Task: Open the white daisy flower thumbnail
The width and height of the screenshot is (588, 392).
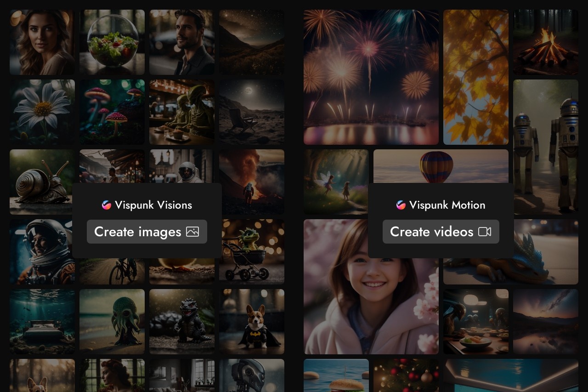Action: coord(42,112)
